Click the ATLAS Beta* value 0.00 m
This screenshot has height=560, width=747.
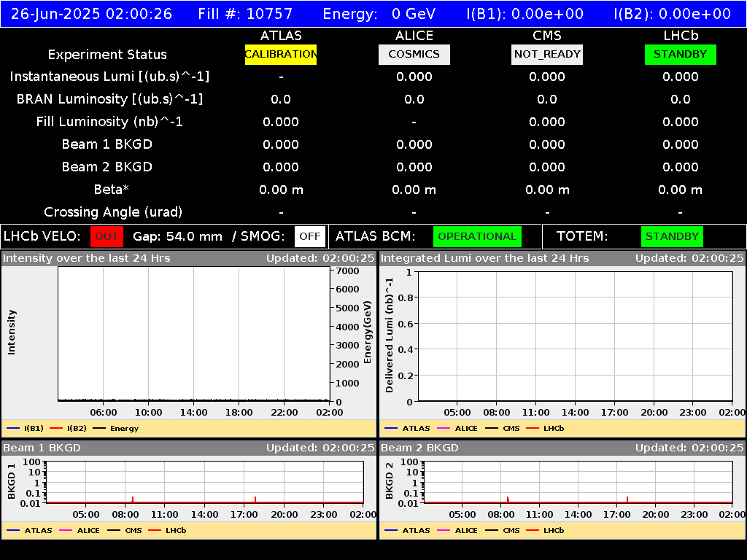pyautogui.click(x=281, y=190)
